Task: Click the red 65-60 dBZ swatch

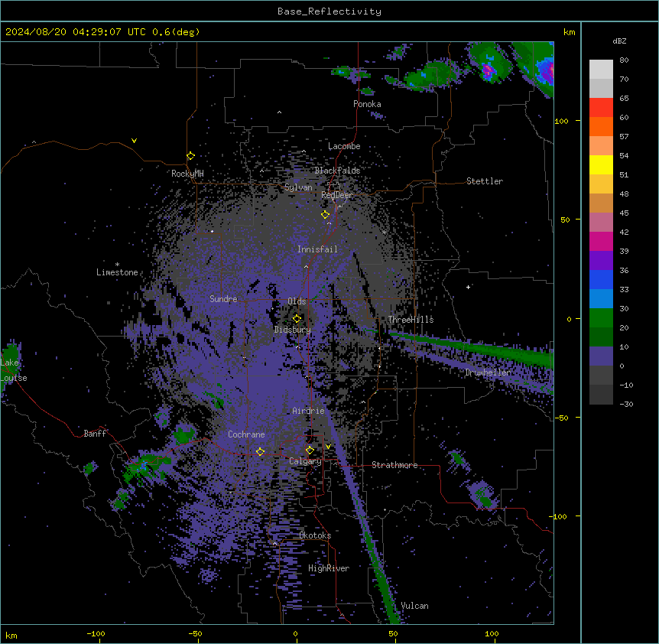Action: point(601,108)
